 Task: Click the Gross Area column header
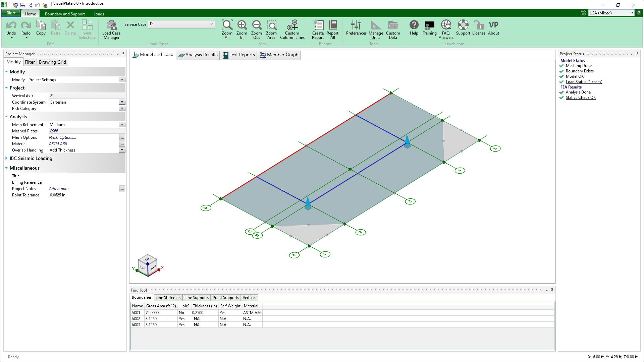[x=161, y=306]
